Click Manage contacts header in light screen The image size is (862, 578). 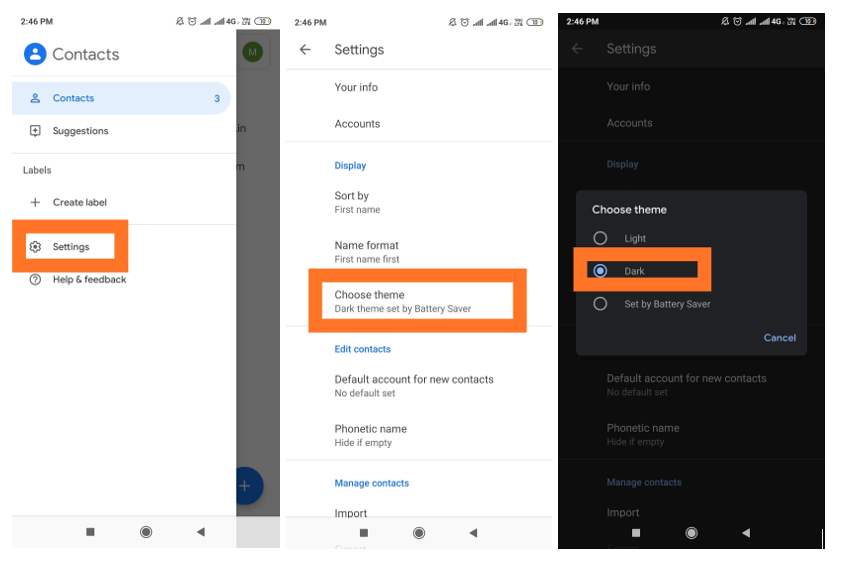coord(372,483)
